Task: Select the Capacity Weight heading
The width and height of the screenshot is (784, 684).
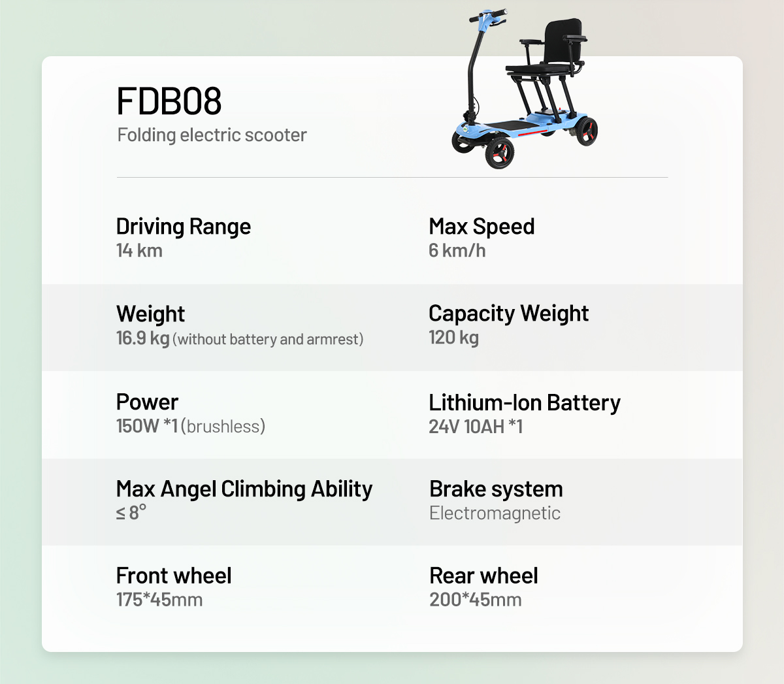Action: click(x=508, y=314)
